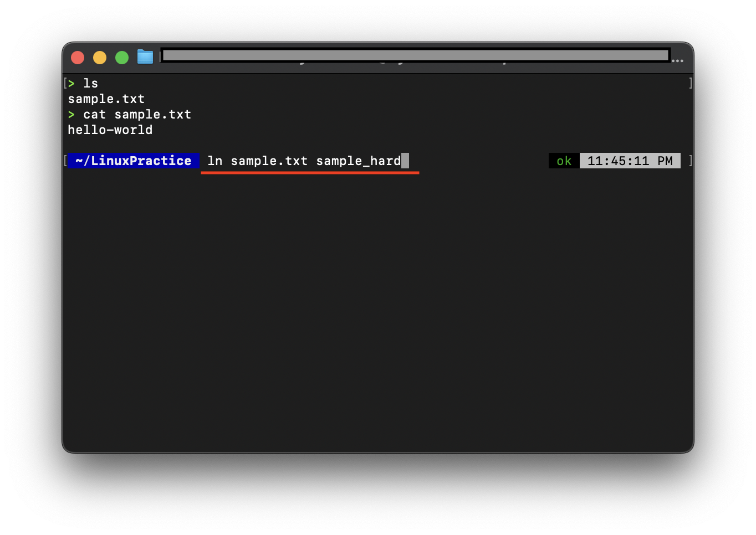Click the green 'ok' status indicator

pos(564,161)
